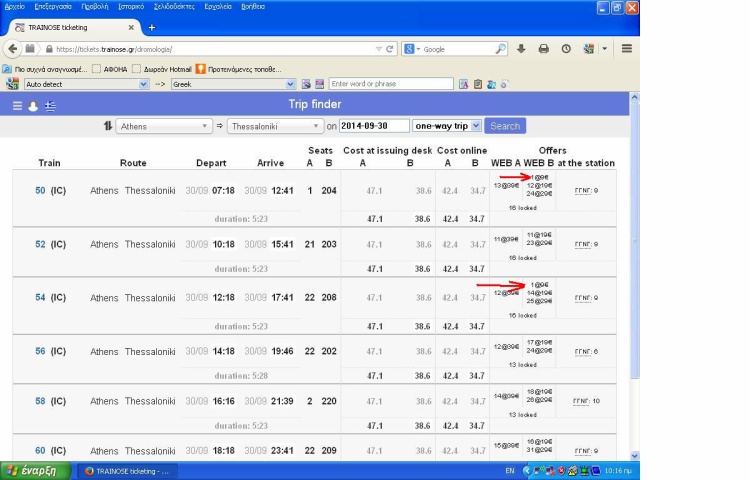Image resolution: width=750 pixels, height=480 pixels.
Task: Open Firefox downloads arrow icon
Action: [x=521, y=49]
